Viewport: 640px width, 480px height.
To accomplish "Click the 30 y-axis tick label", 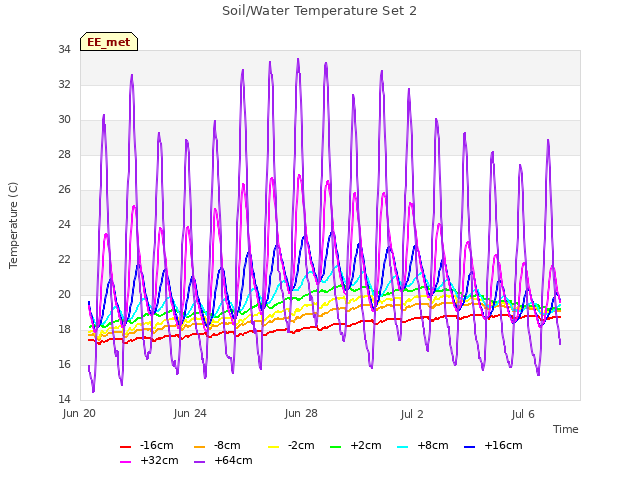I will click(64, 120).
